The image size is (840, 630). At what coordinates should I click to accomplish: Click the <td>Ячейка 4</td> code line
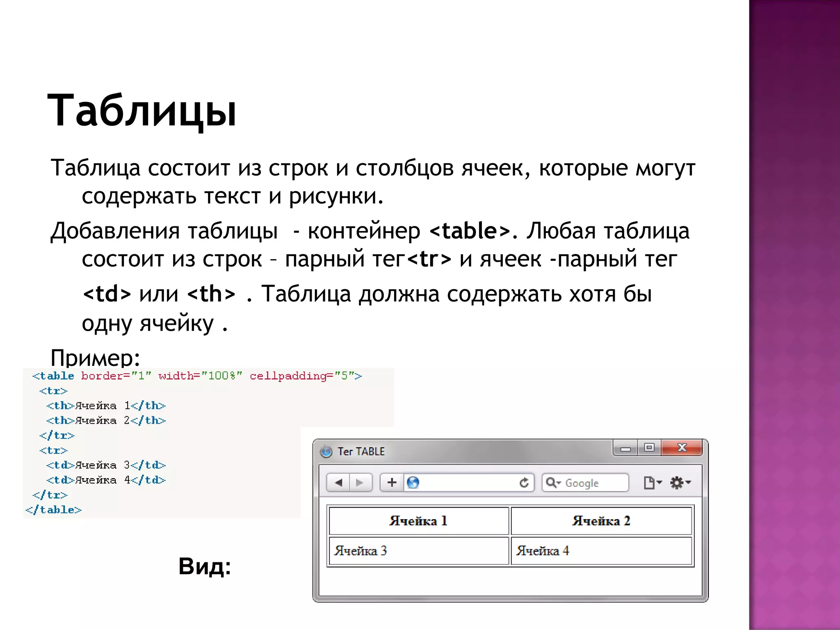tap(106, 480)
